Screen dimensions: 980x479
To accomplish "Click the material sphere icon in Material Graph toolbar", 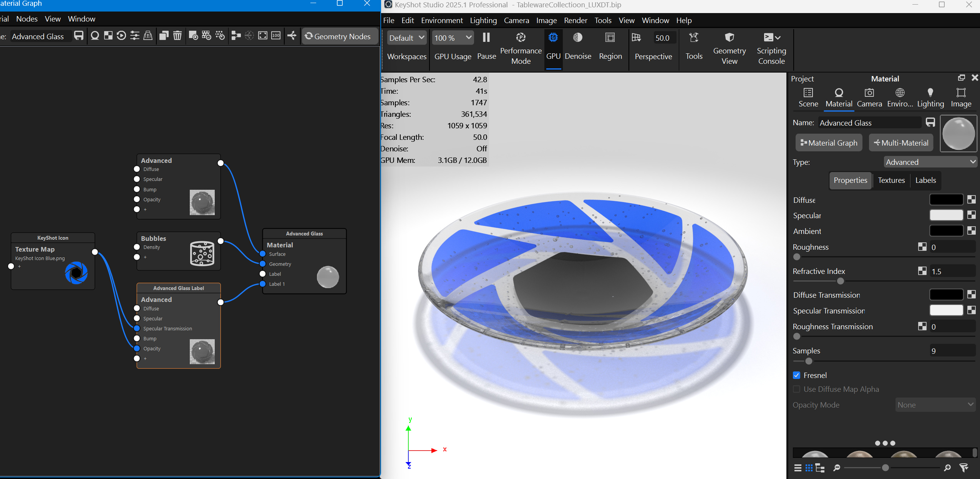I will [95, 36].
